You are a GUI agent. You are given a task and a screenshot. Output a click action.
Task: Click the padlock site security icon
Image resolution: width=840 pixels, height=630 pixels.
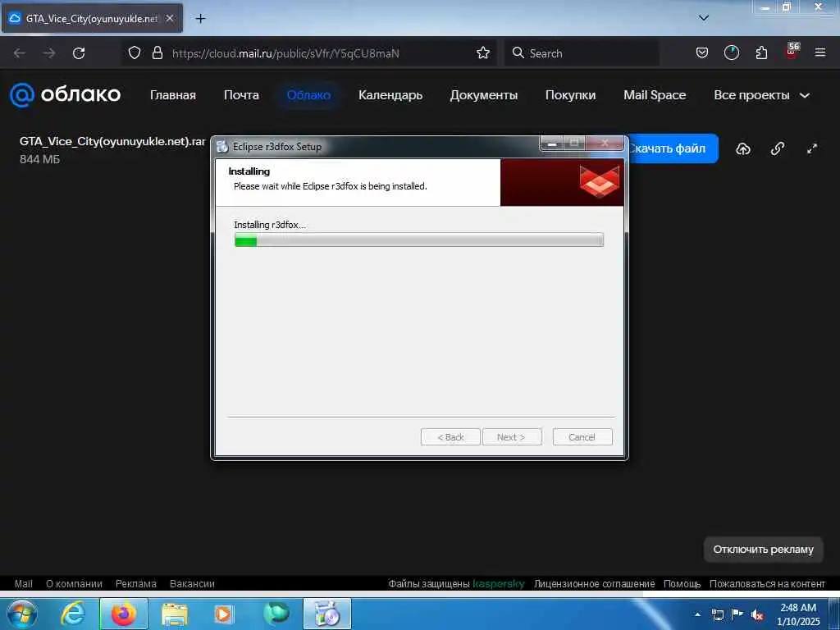pos(157,52)
